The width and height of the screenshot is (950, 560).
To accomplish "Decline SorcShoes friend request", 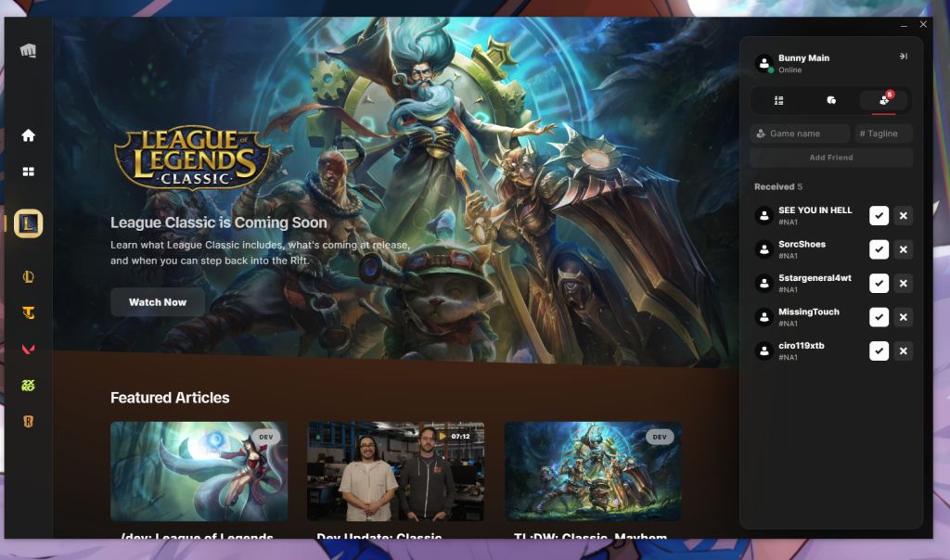I will pos(903,249).
